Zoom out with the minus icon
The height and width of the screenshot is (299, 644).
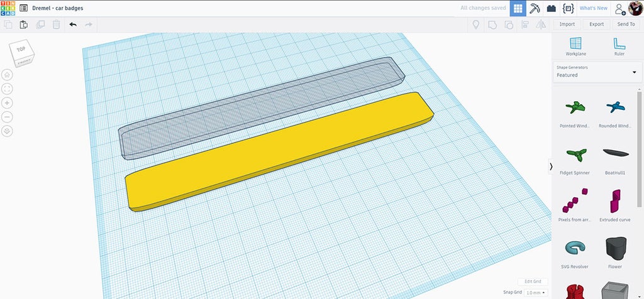(7, 117)
